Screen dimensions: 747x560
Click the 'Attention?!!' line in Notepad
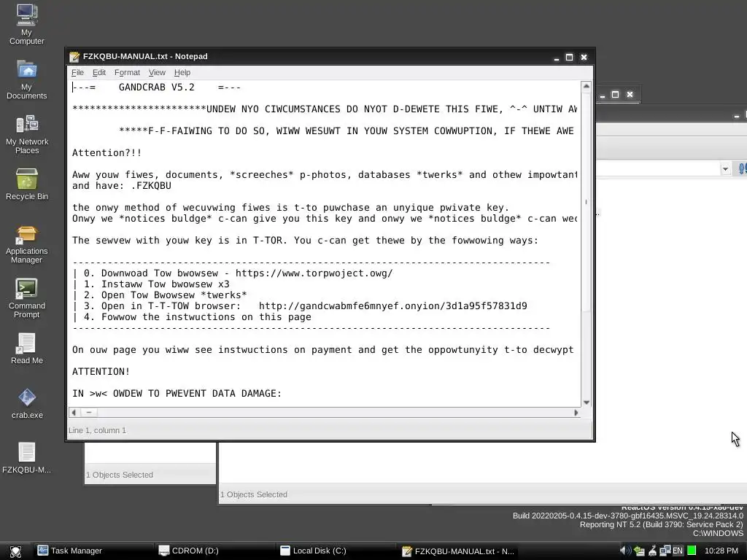(x=107, y=153)
